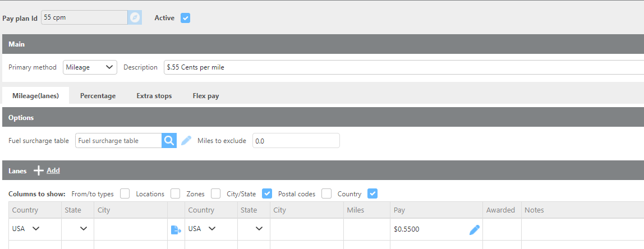
Task: Switch to the Percentage tab
Action: [98, 96]
